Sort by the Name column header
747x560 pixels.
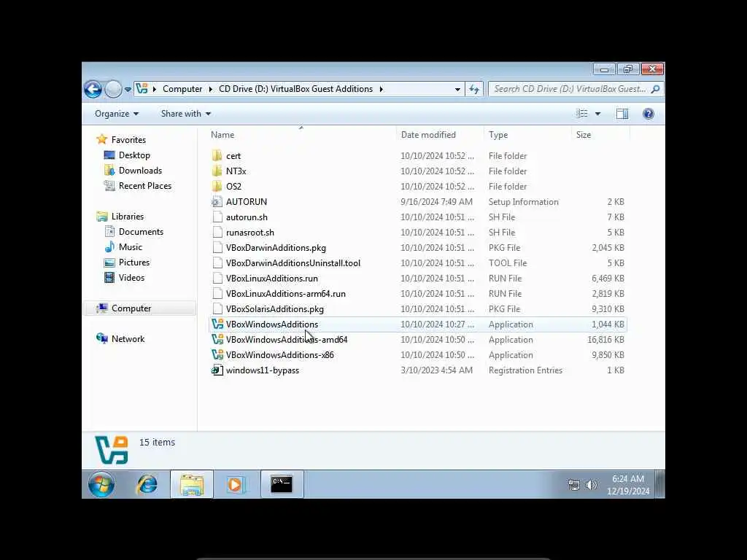[301, 135]
